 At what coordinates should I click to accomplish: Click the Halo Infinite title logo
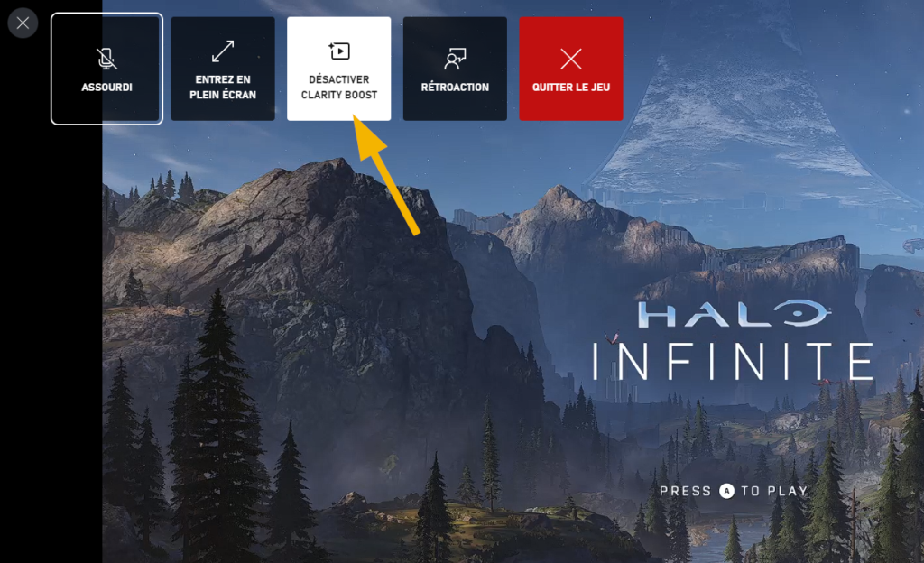pos(733,340)
